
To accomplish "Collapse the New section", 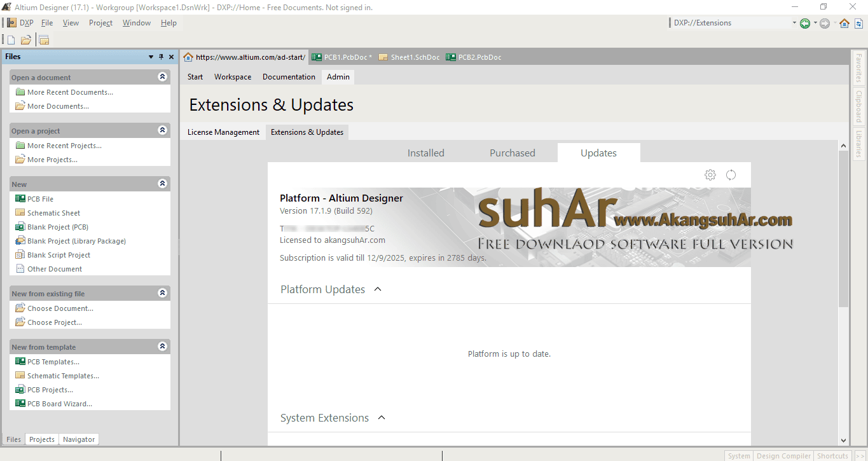I will [x=163, y=184].
